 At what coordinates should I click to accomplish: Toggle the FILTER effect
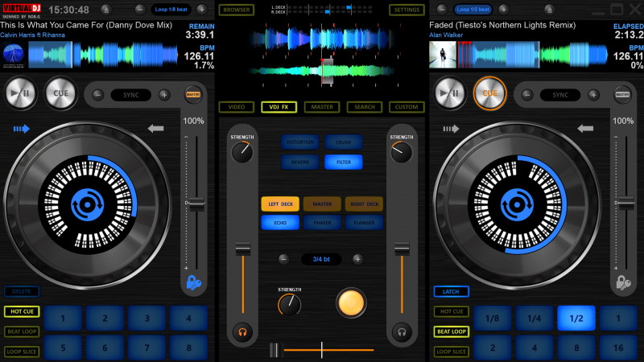(x=344, y=162)
